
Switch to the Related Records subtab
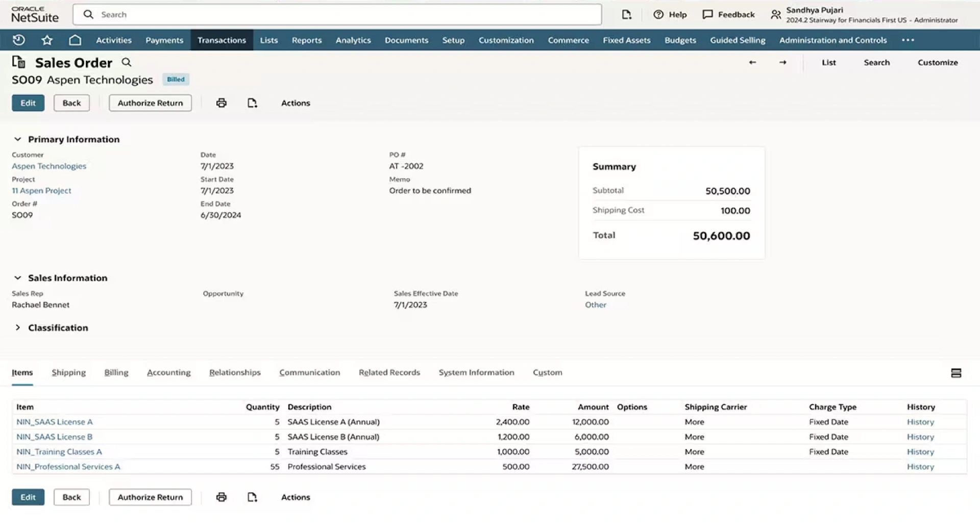click(x=389, y=372)
